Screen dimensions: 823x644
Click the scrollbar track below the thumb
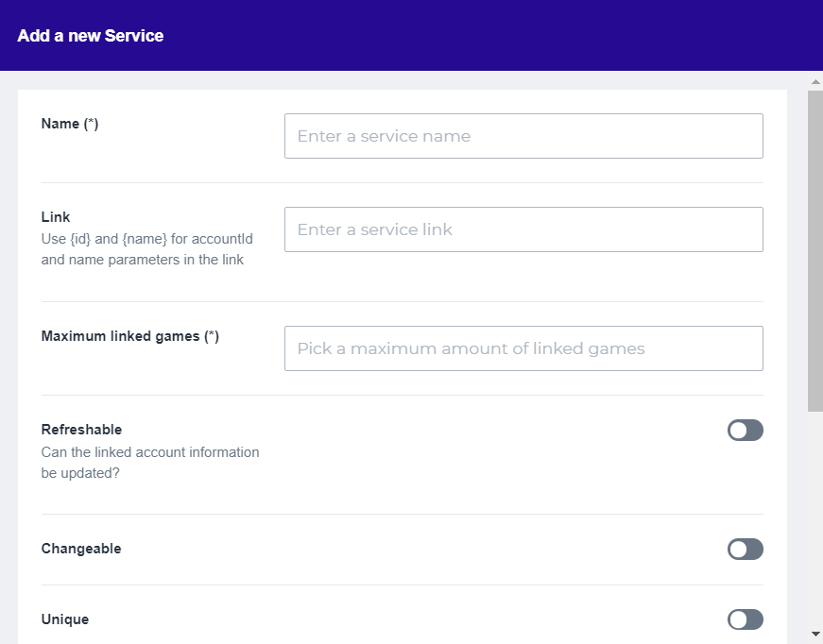point(814,519)
